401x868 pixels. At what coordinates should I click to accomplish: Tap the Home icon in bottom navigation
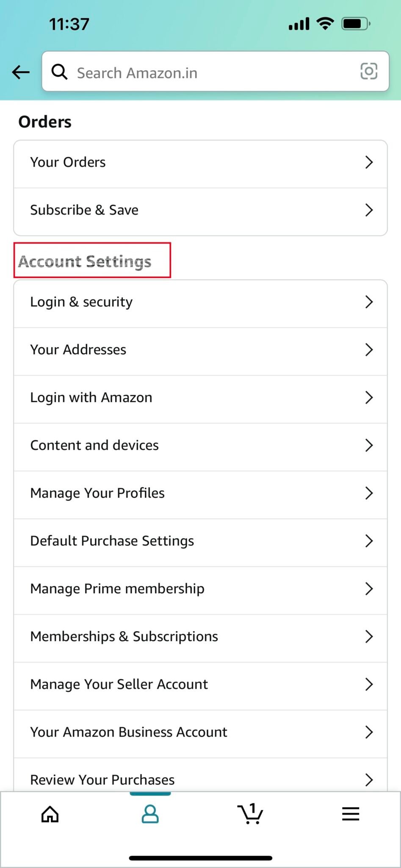coord(50,814)
